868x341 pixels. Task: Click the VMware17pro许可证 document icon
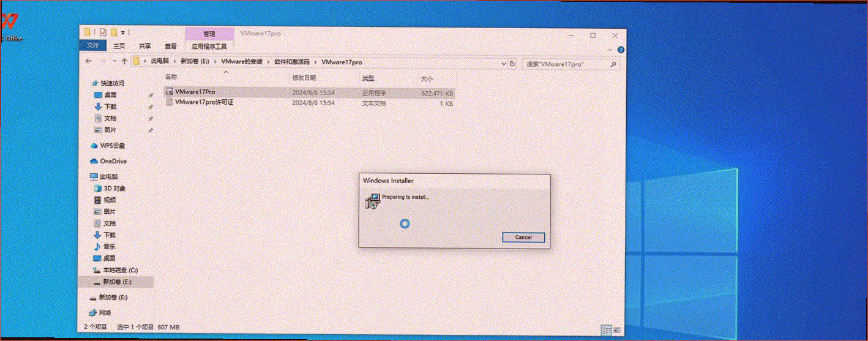click(170, 103)
